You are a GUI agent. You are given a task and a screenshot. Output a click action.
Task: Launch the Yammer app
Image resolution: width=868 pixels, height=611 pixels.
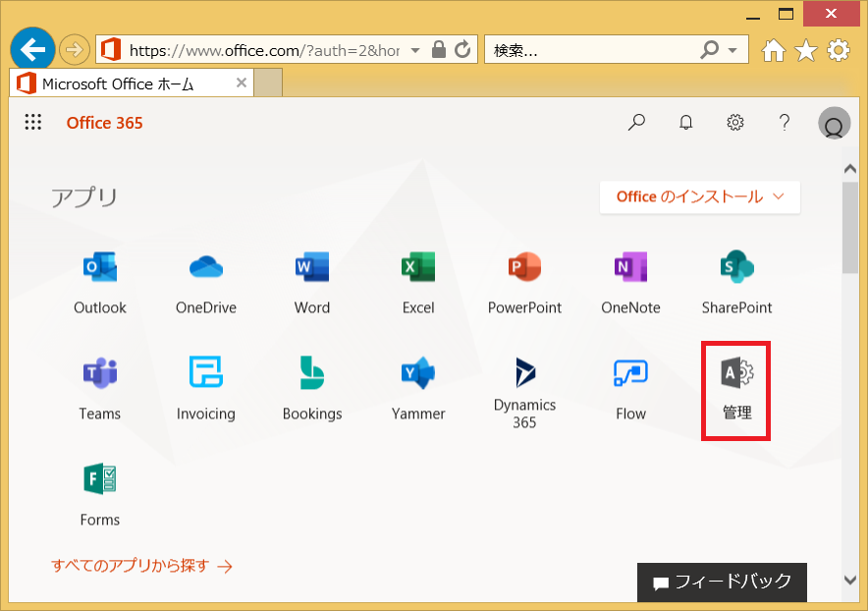point(418,389)
